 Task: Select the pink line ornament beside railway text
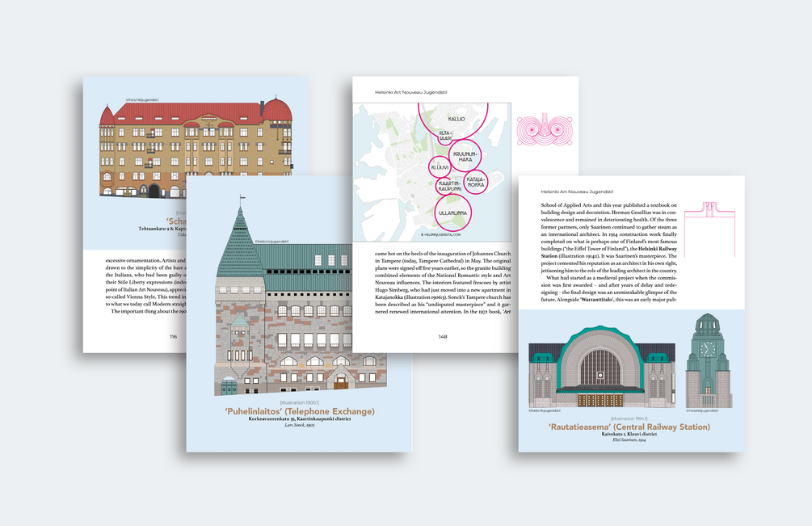[709, 229]
